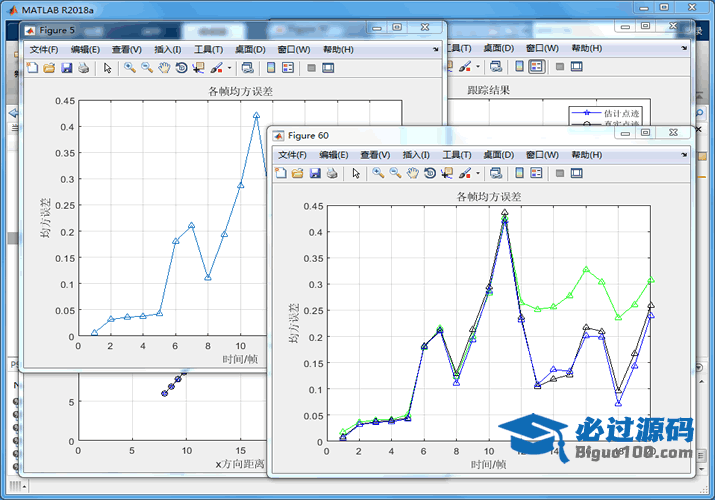Click the Print icon in Figure 5 toolbar
The height and width of the screenshot is (500, 715).
point(83,67)
